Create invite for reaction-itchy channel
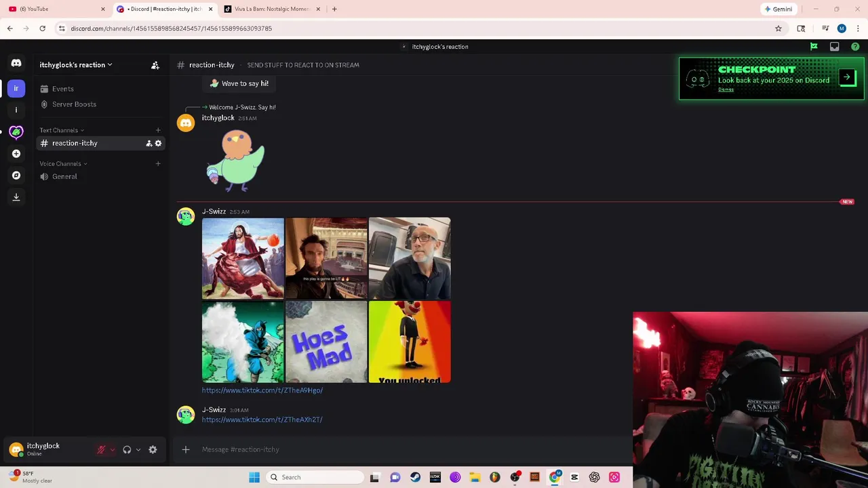This screenshot has height=488, width=868. tap(149, 143)
